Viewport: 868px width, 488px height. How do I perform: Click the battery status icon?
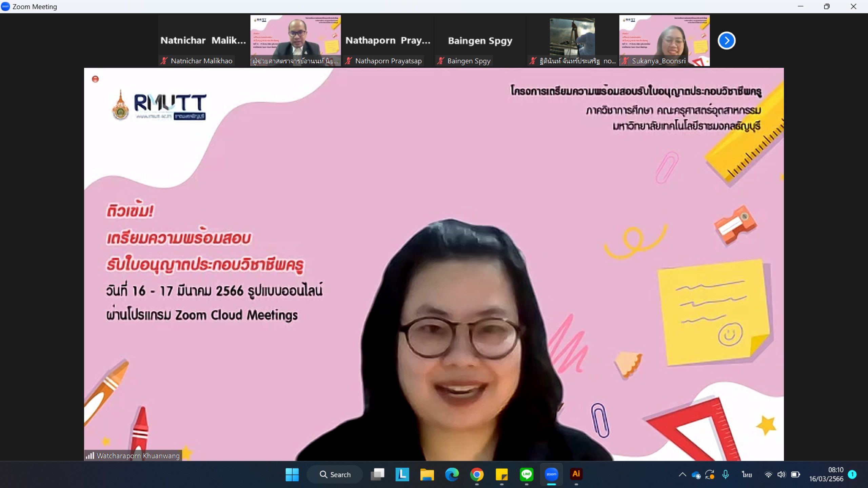click(795, 474)
